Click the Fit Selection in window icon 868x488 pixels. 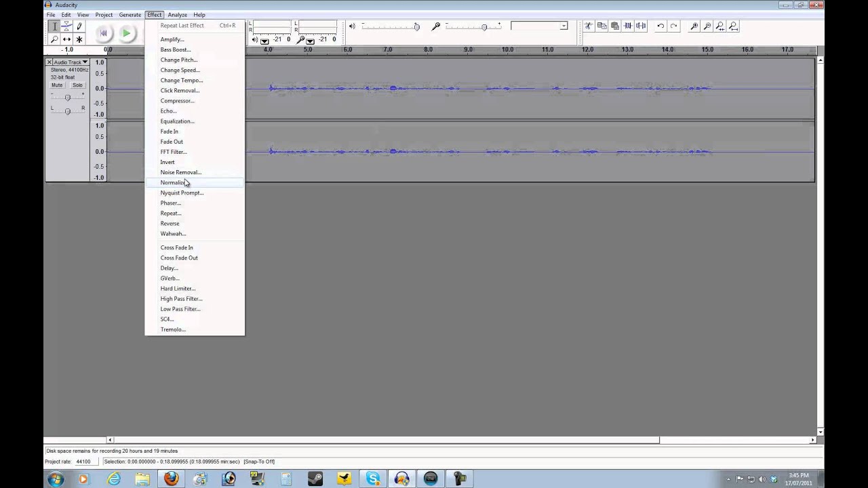click(x=720, y=26)
